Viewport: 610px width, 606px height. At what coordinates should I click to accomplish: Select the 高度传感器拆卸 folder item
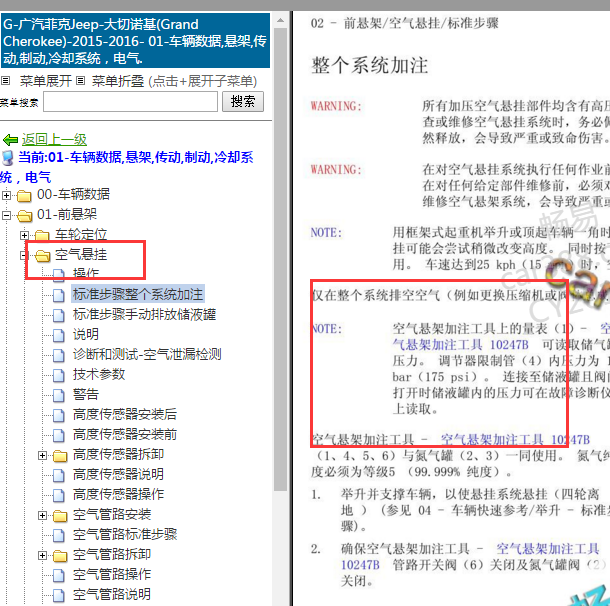coord(118,454)
